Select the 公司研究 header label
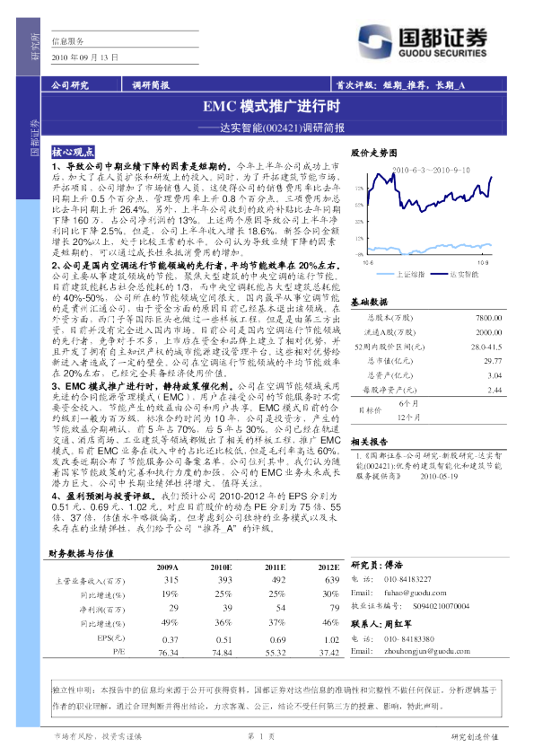 point(70,85)
